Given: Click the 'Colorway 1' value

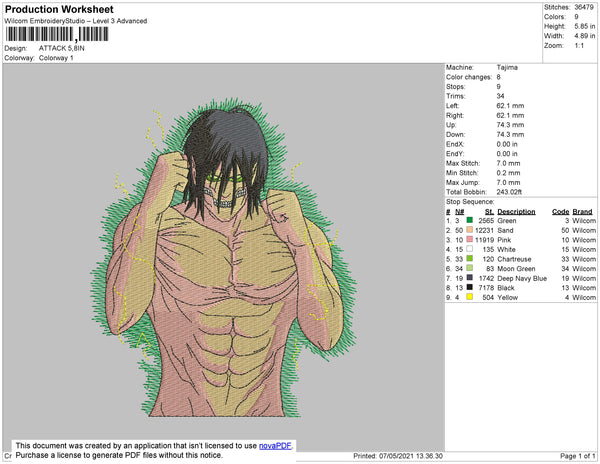Looking at the screenshot, I should coord(56,58).
